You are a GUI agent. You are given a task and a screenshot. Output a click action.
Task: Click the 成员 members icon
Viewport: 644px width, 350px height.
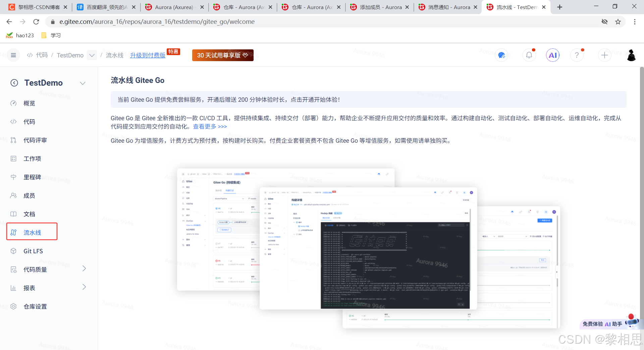tap(13, 195)
